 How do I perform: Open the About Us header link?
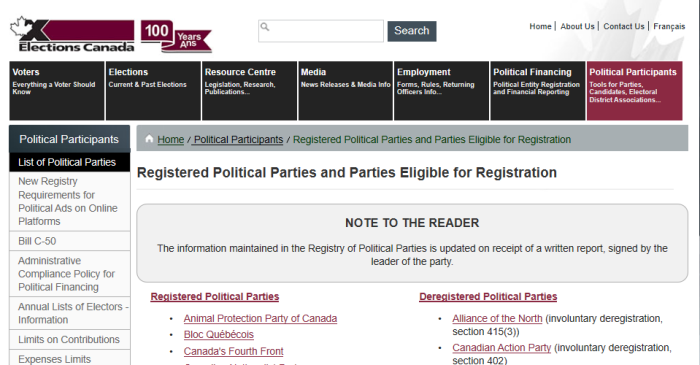tap(577, 26)
